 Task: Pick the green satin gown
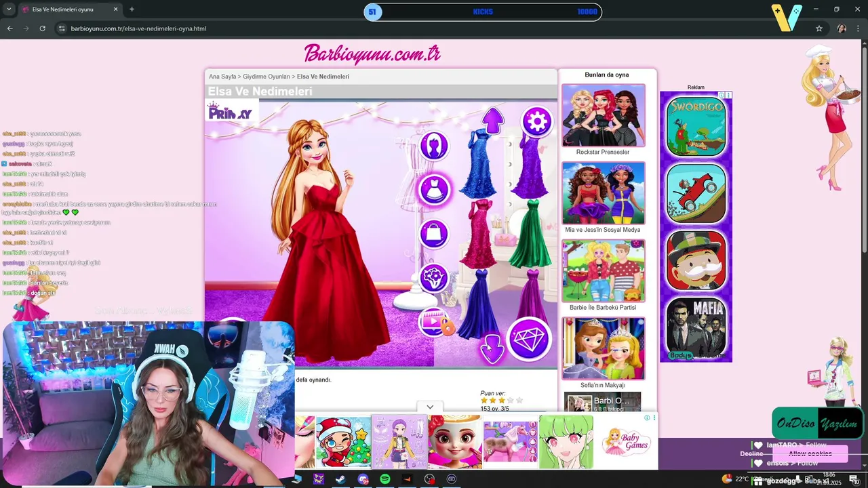pos(530,234)
